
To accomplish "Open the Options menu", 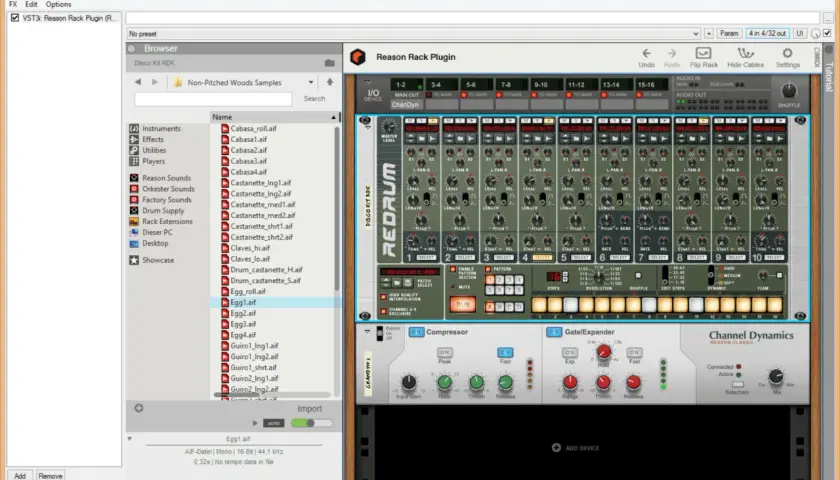I will [x=58, y=4].
